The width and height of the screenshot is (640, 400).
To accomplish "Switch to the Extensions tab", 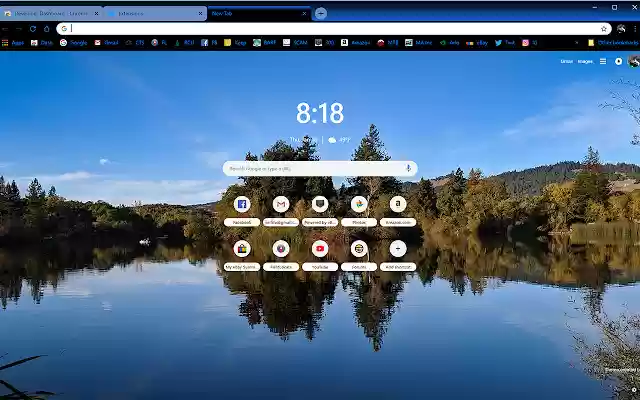I will click(155, 13).
